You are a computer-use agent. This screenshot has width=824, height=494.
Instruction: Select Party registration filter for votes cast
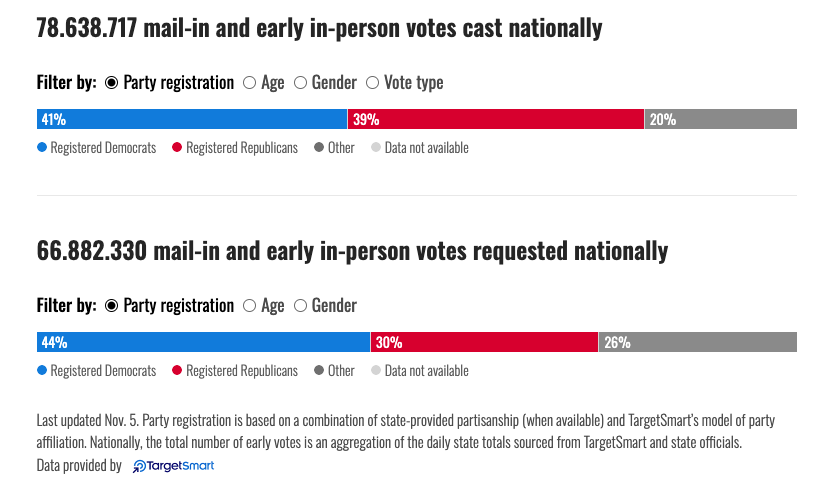(x=111, y=83)
